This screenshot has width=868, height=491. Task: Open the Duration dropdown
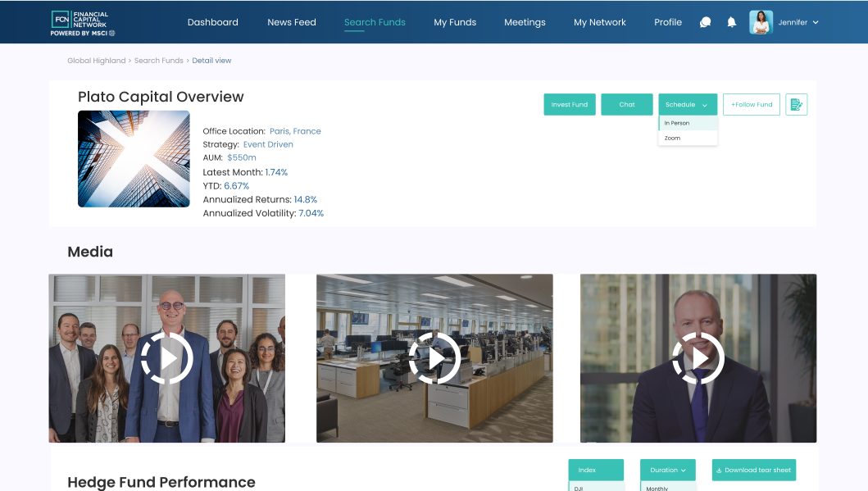coord(668,470)
